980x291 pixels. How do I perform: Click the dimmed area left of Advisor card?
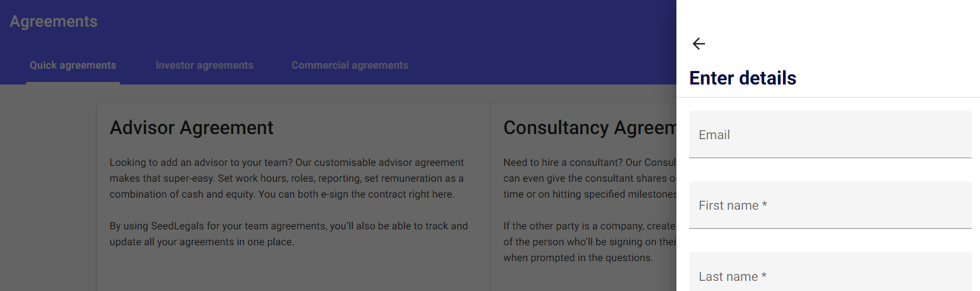click(48, 191)
